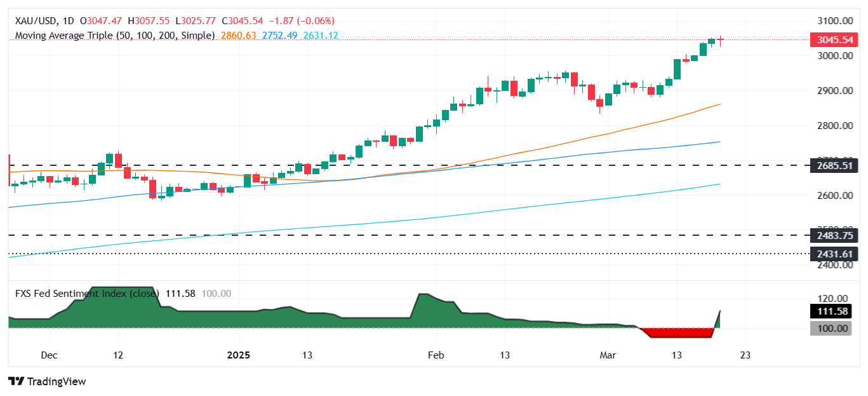Click the TradingView logo
Viewport: 868px width, 396px height.
click(x=48, y=381)
